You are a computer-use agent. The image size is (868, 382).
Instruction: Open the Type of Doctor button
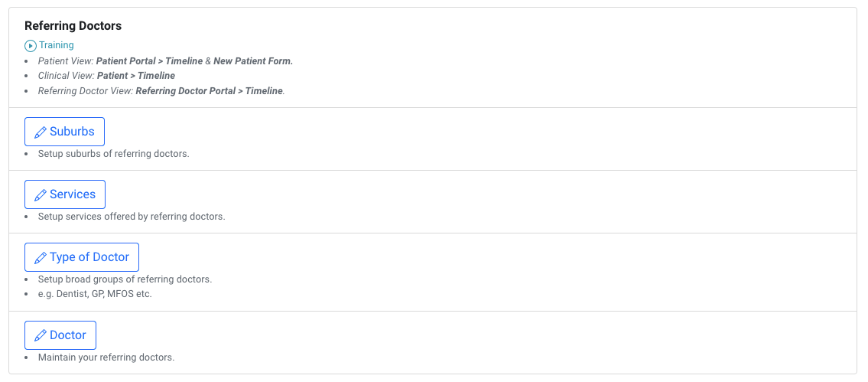point(89,257)
